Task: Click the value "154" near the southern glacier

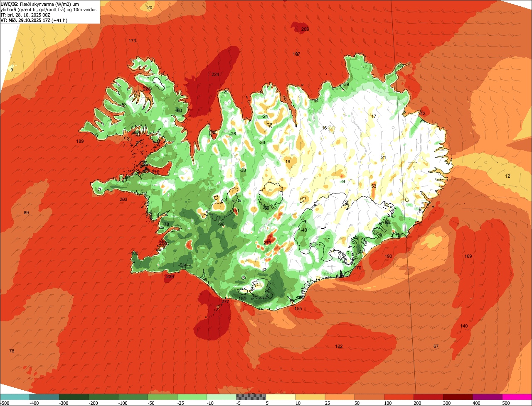Action: (242, 298)
